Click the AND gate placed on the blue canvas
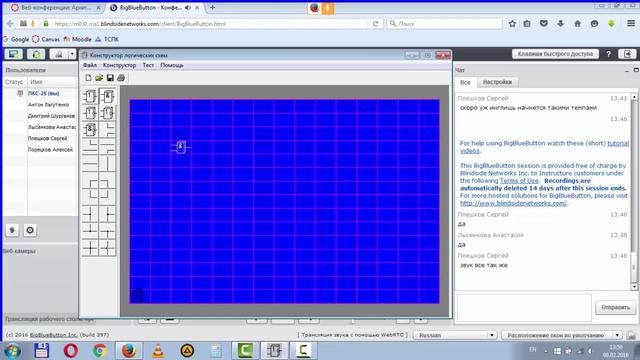The image size is (640, 360). pyautogui.click(x=181, y=147)
